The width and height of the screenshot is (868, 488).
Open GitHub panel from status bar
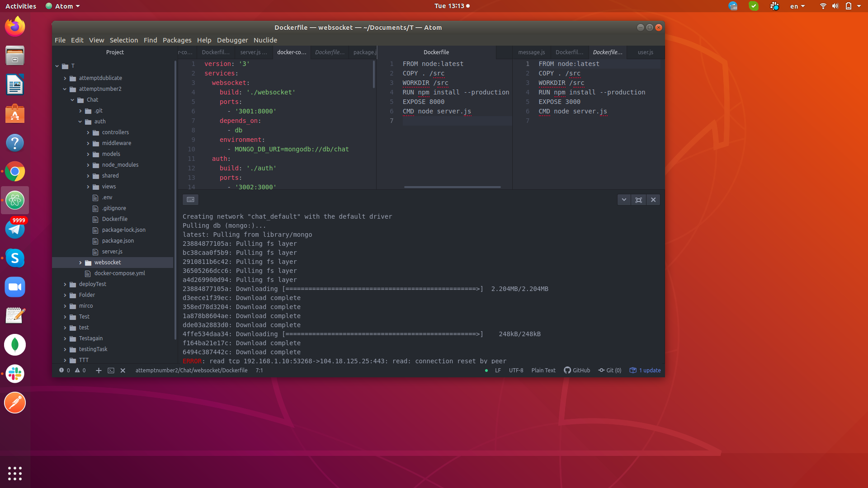click(x=577, y=371)
